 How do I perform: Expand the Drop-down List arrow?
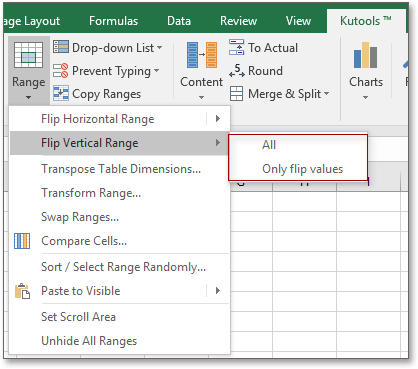point(159,48)
